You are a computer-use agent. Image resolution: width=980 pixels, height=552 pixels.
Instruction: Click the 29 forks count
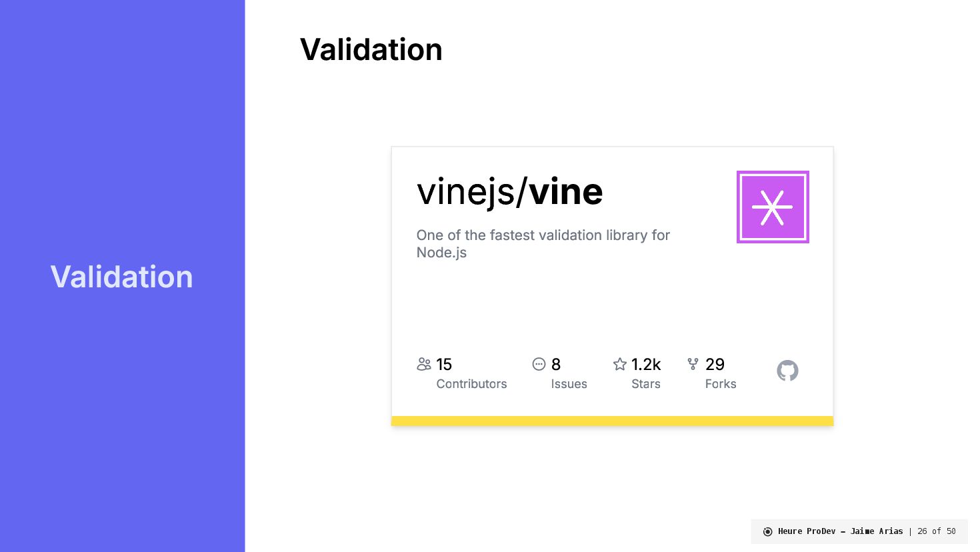715,365
